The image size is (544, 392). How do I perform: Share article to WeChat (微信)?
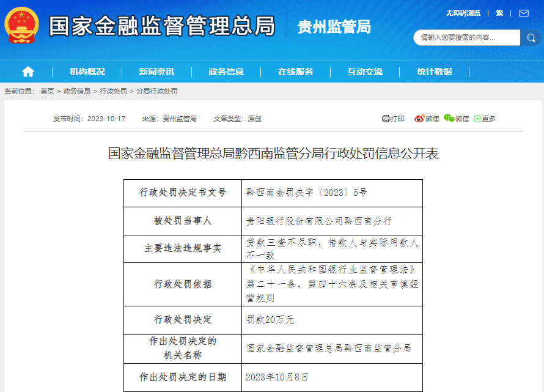tap(456, 119)
